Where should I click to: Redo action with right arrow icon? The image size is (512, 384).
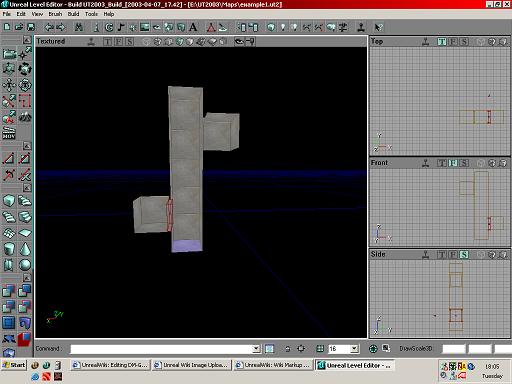[61, 27]
